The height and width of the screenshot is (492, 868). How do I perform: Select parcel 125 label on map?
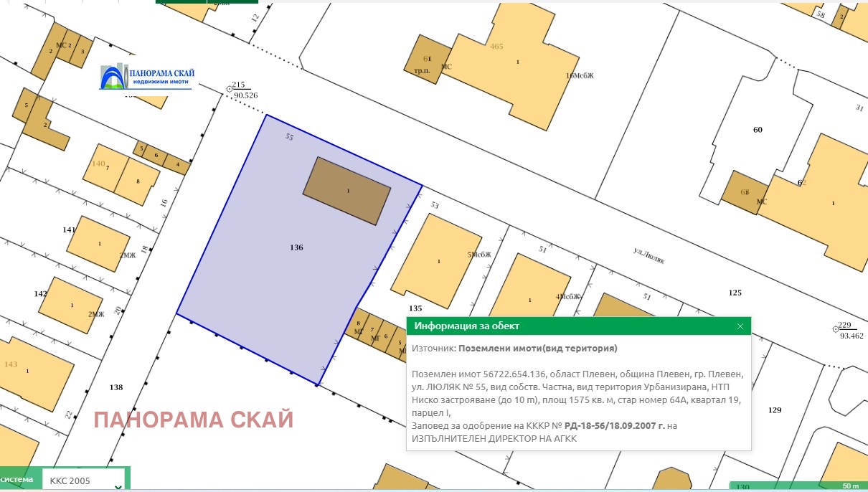pos(735,293)
